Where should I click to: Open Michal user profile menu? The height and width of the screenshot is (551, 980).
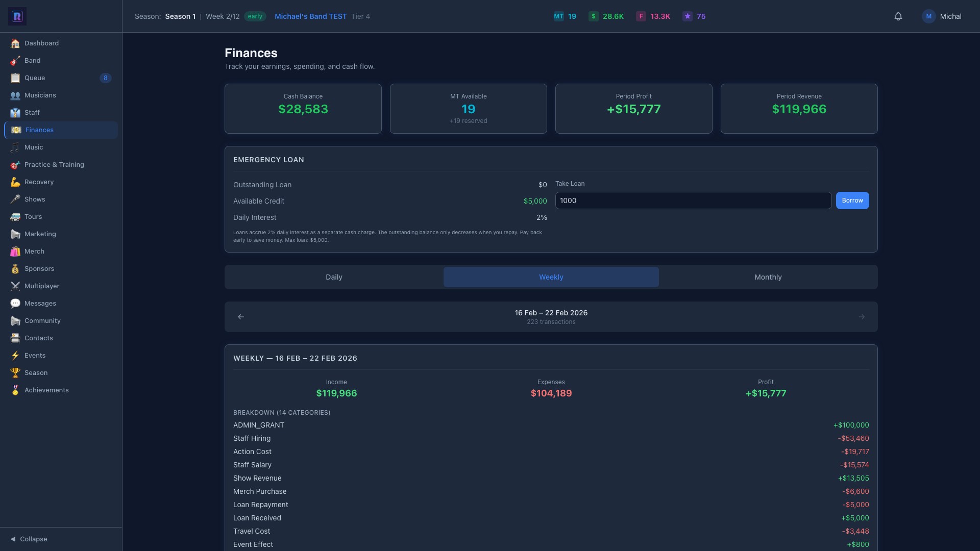pos(942,16)
